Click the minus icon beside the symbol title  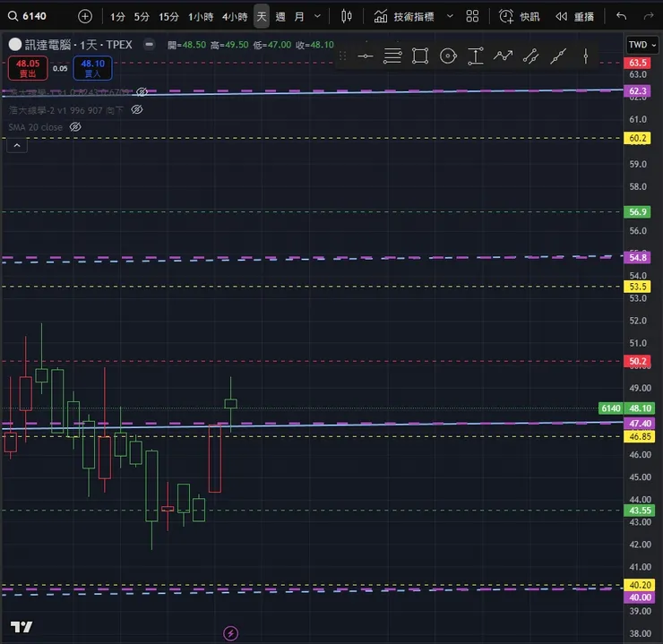[149, 44]
